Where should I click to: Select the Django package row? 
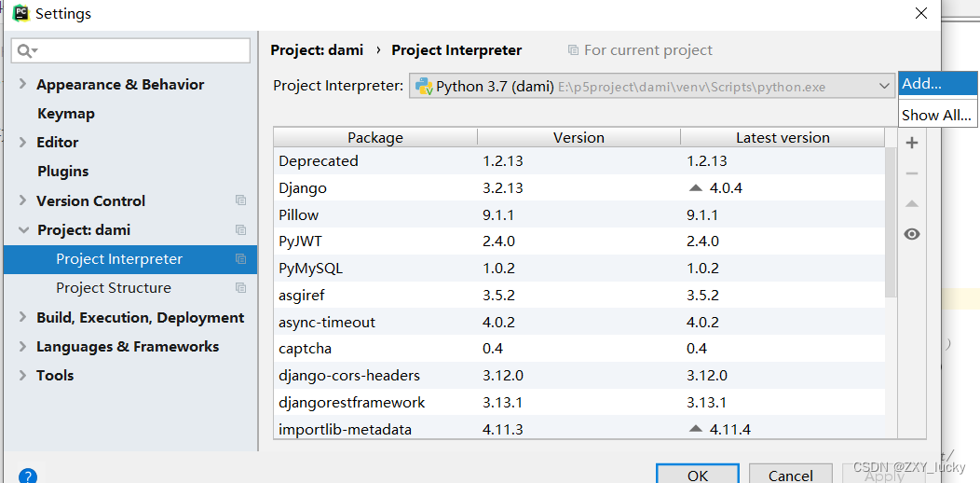pos(578,187)
